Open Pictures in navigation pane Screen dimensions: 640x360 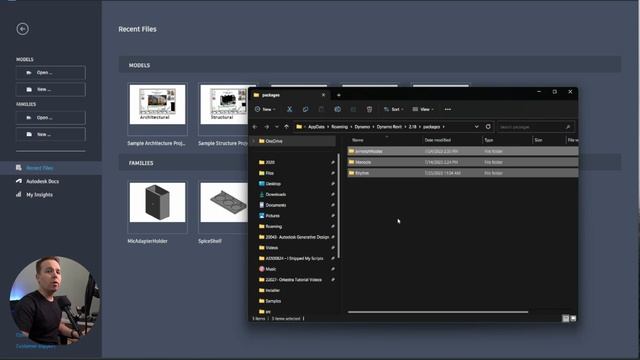click(272, 216)
